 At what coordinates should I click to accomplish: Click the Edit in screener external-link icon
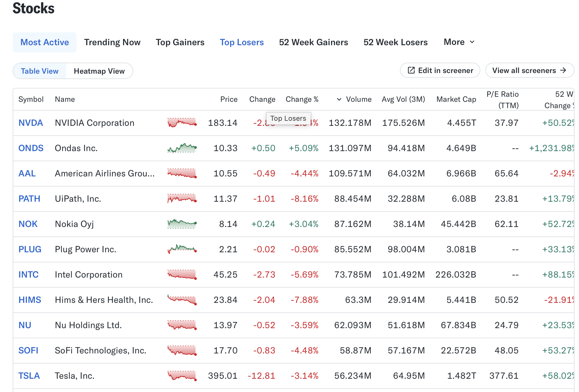tap(411, 70)
